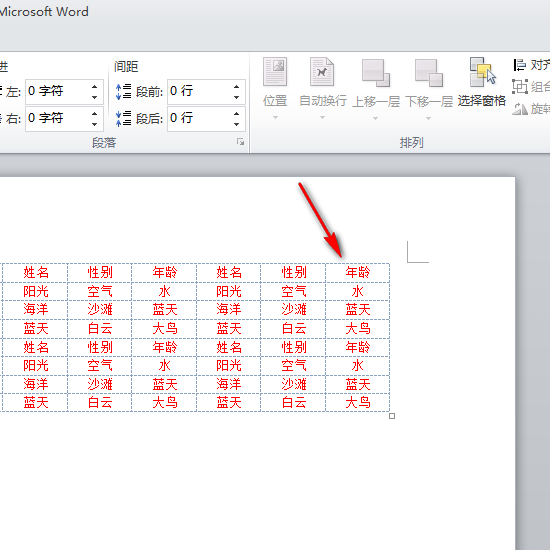Increase the right indent 右 value
The height and width of the screenshot is (550, 550).
pyautogui.click(x=94, y=114)
